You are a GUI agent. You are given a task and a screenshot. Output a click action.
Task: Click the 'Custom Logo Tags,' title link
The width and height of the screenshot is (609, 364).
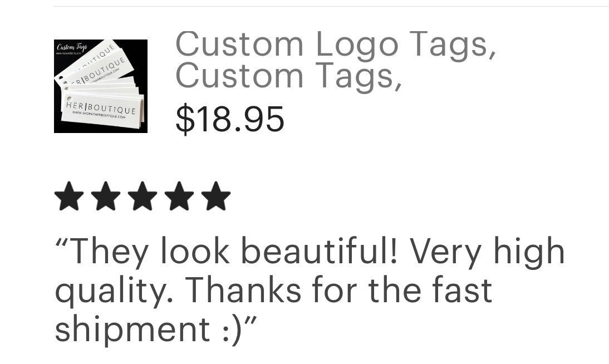(x=336, y=46)
